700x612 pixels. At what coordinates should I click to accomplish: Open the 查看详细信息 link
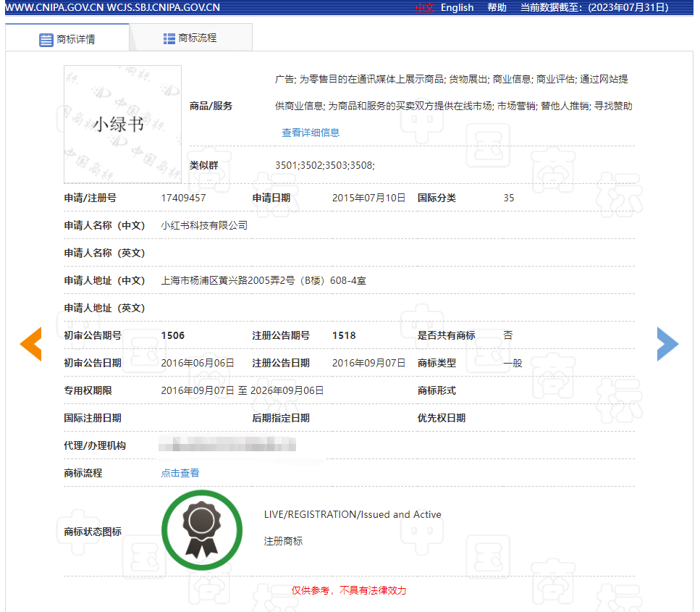pyautogui.click(x=311, y=133)
